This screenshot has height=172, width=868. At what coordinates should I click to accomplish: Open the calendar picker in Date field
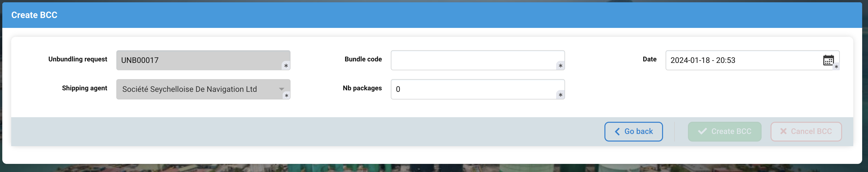pyautogui.click(x=828, y=60)
